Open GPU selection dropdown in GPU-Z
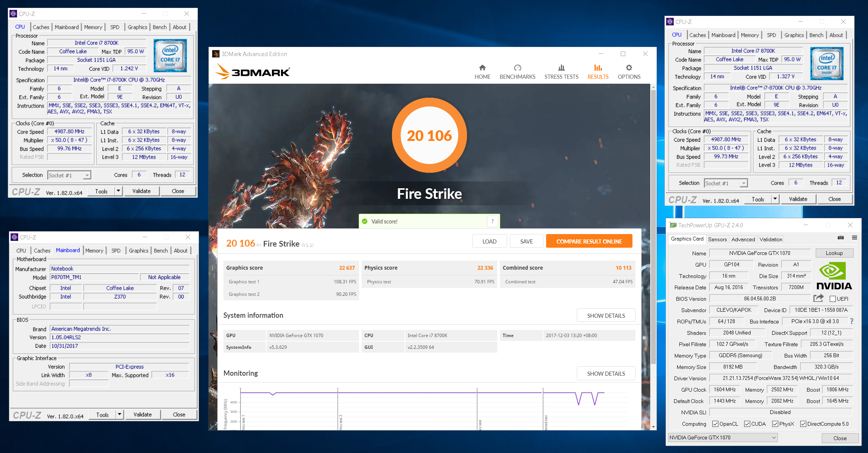The width and height of the screenshot is (868, 453). tap(723, 437)
